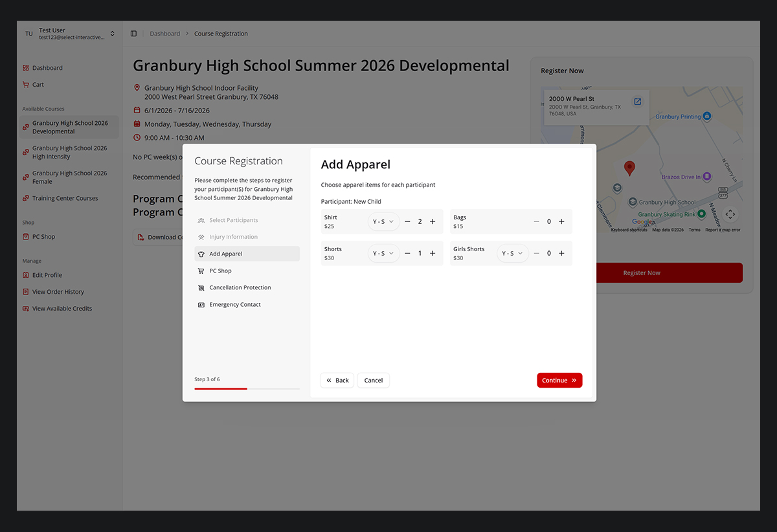This screenshot has width=777, height=532.
Task: Open the Shirt size Y-S dropdown
Action: 383,221
